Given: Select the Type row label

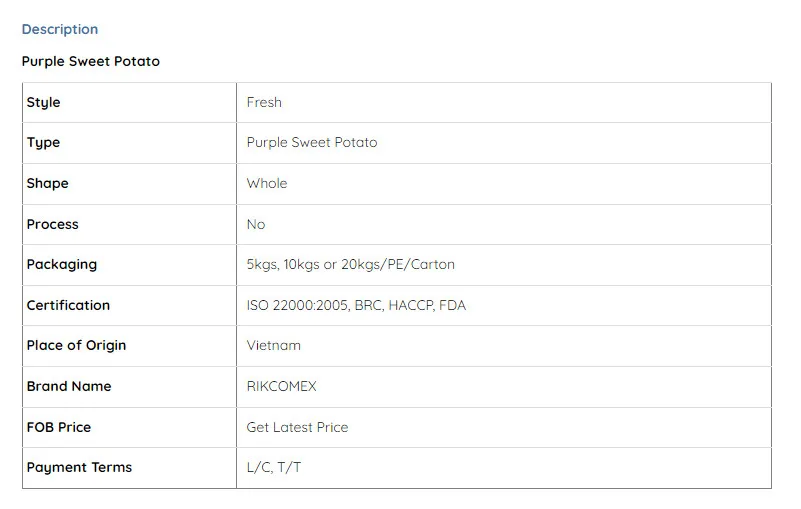Looking at the screenshot, I should pyautogui.click(x=44, y=143).
